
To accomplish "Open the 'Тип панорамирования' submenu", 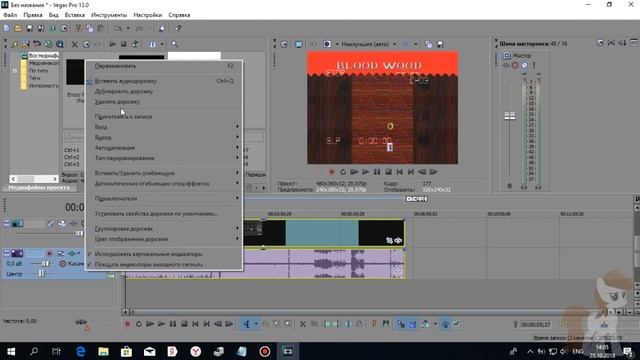I will click(165, 158).
